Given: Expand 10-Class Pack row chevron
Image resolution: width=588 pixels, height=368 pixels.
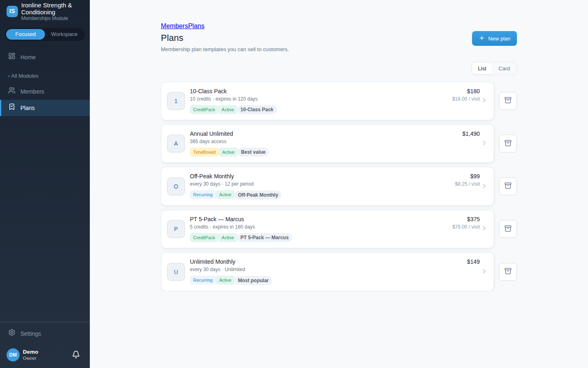Looking at the screenshot, I should tap(484, 101).
